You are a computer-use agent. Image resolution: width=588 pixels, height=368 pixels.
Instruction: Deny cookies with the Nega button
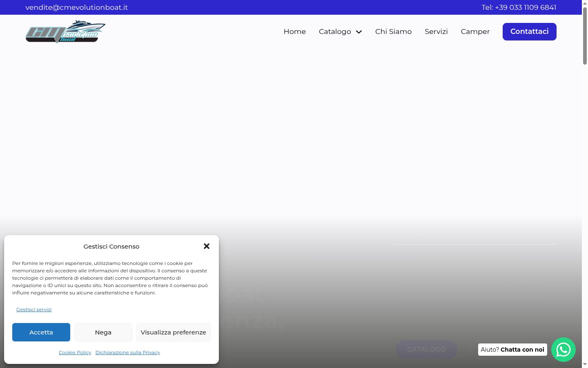103,332
